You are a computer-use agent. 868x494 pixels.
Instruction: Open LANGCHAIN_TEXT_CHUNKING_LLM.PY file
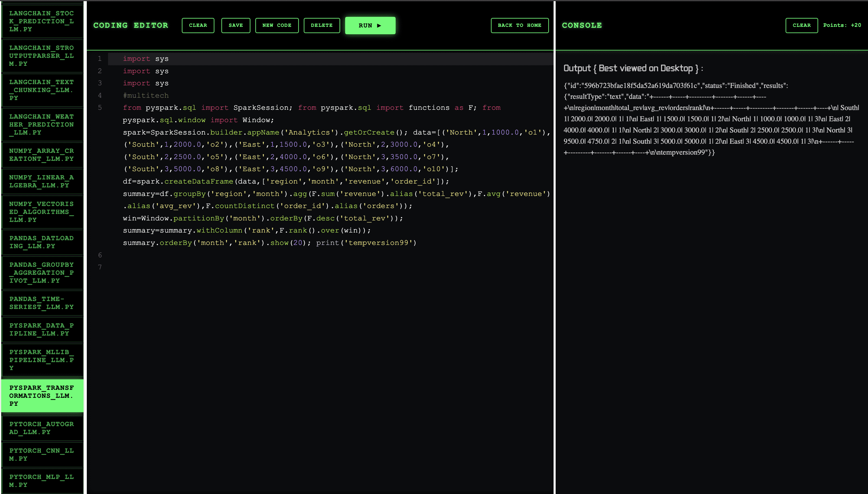coord(42,90)
